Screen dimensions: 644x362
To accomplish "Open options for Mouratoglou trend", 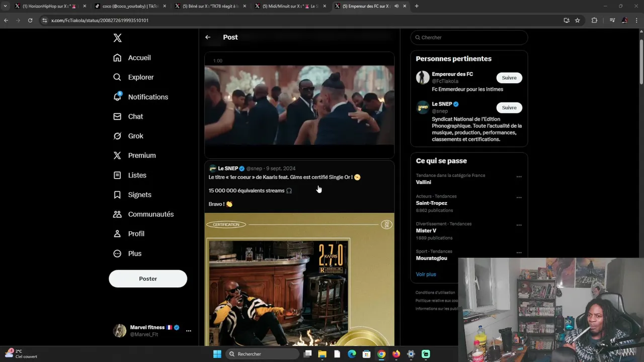I will tap(519, 252).
